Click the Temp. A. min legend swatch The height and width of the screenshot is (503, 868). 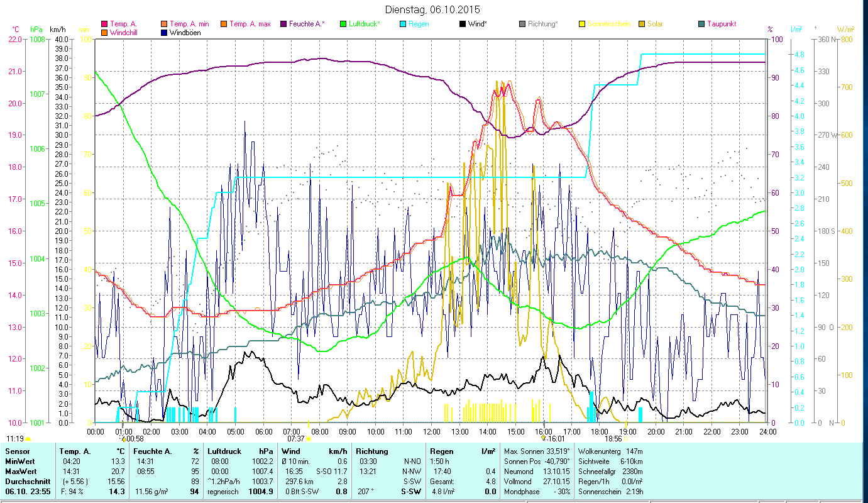pyautogui.click(x=163, y=25)
